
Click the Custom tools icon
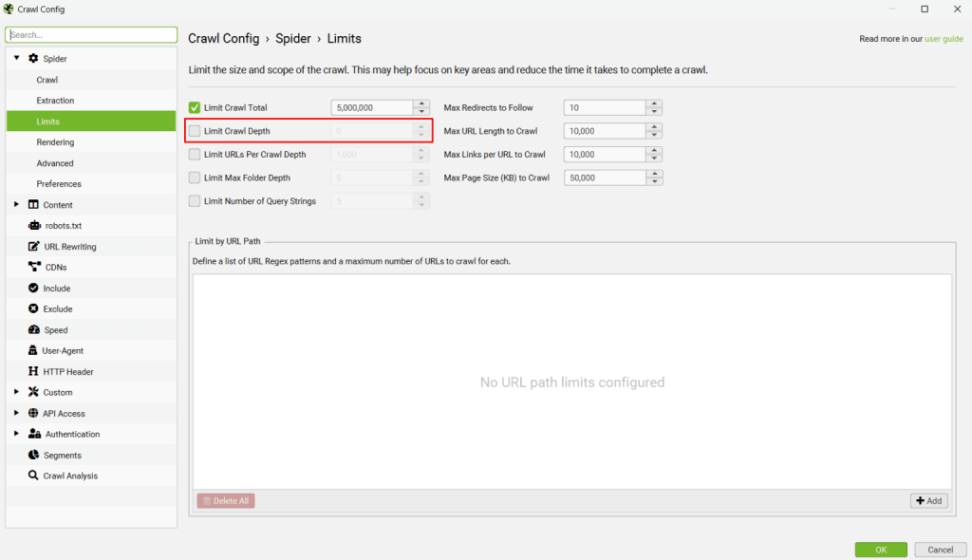coord(33,392)
